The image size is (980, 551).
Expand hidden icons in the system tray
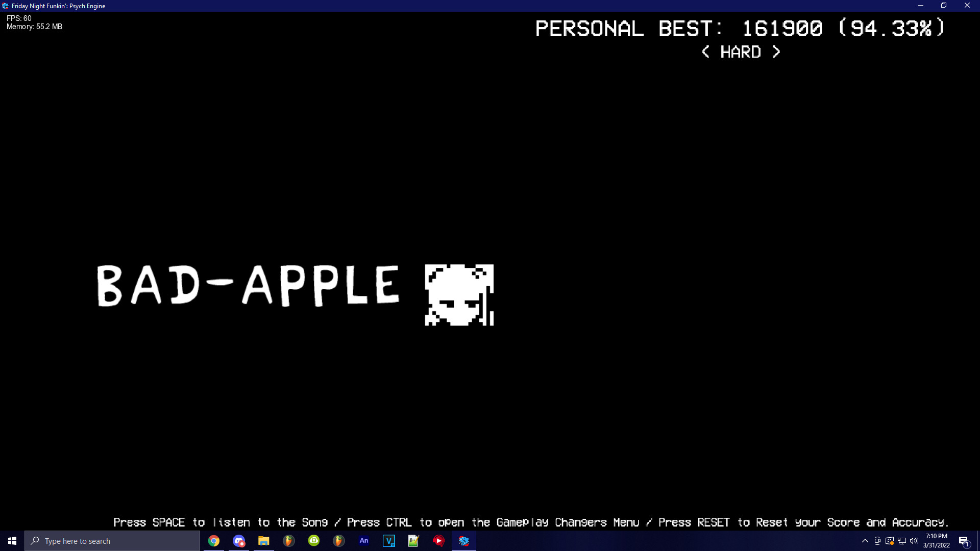(865, 541)
